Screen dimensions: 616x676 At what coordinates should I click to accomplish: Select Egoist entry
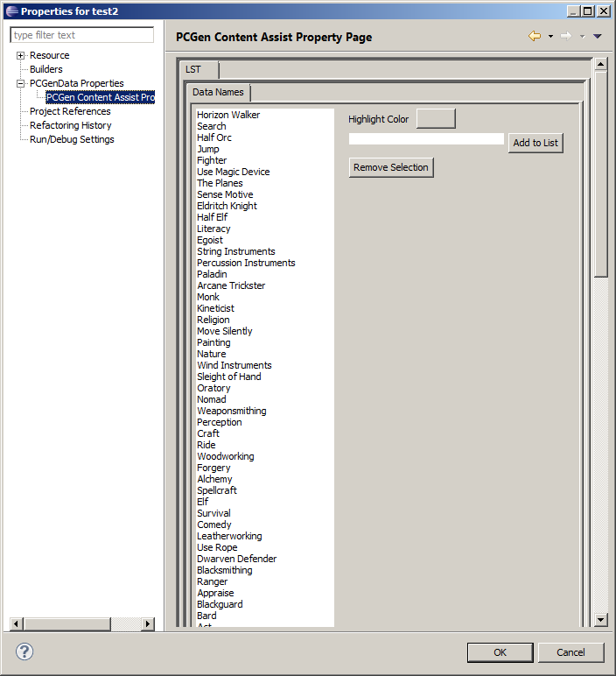coord(210,240)
